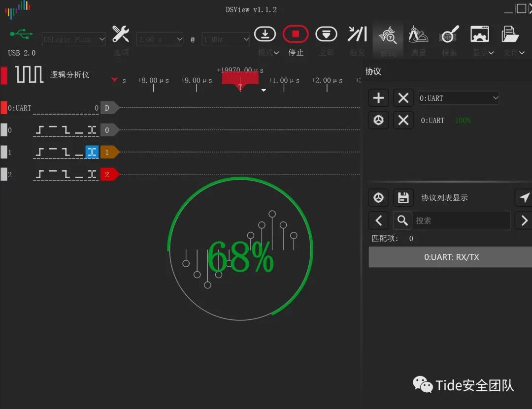Click the small red cursor flag on ruler

[115, 80]
